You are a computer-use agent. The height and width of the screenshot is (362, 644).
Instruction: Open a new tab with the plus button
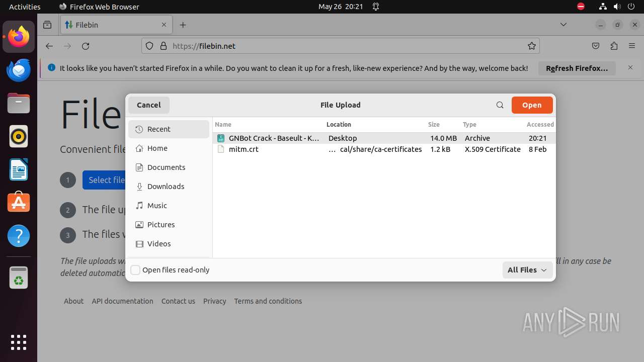(183, 25)
